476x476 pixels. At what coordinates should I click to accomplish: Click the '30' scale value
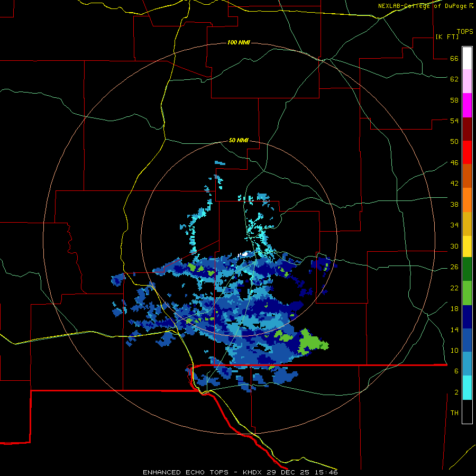(x=454, y=246)
